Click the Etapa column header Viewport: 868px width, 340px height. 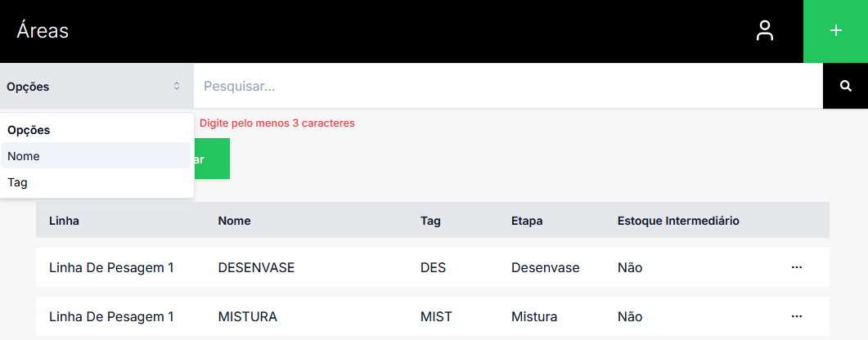[x=527, y=221]
